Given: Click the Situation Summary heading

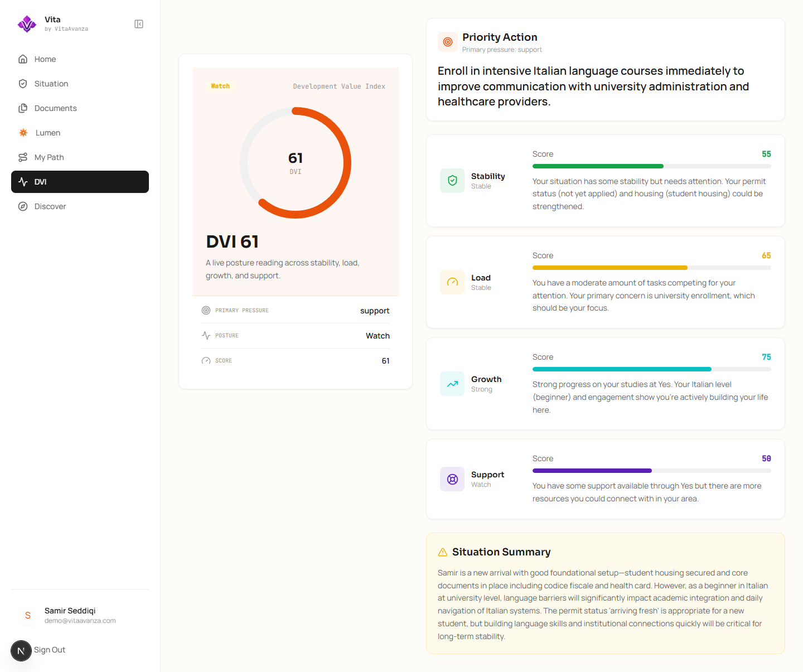Looking at the screenshot, I should click(x=501, y=552).
